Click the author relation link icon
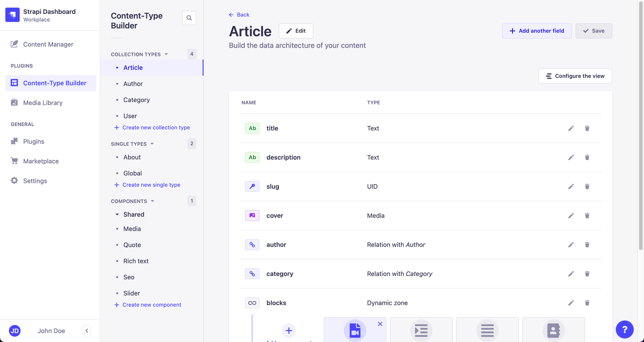Image resolution: width=644 pixels, height=342 pixels. pos(252,245)
